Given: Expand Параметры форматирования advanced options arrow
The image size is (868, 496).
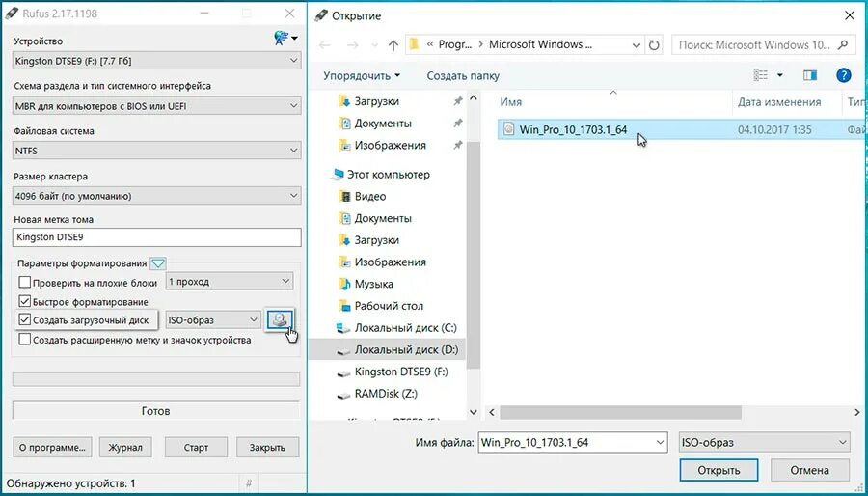Looking at the screenshot, I should (158, 263).
